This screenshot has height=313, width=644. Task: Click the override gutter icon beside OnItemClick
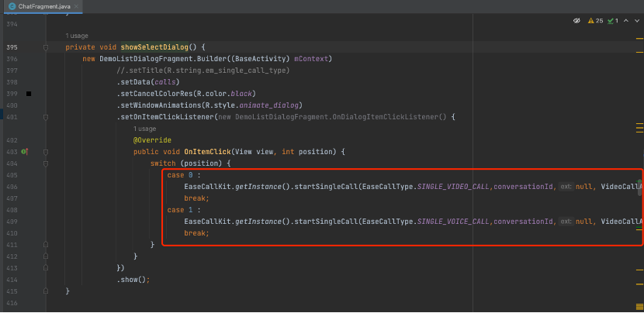point(25,152)
